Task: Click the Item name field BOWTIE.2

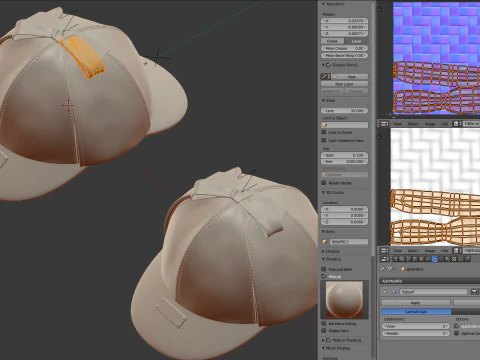Action: pyautogui.click(x=349, y=242)
